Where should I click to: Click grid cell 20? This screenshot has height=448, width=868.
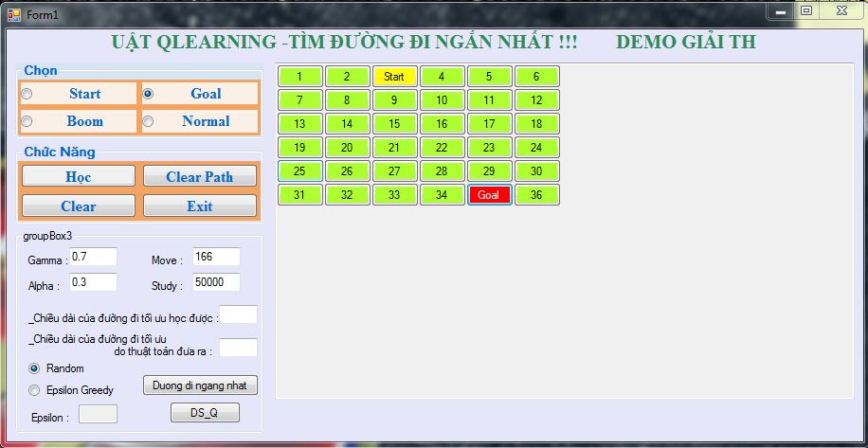[x=348, y=148]
